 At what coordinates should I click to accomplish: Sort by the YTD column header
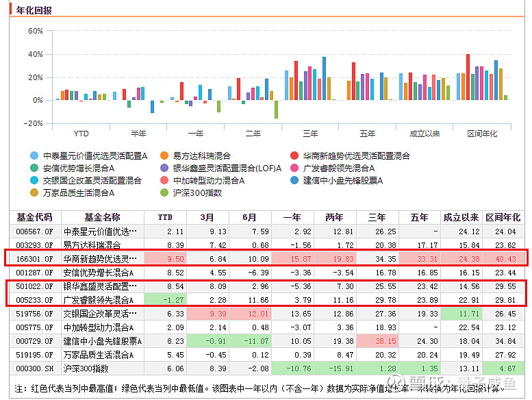click(165, 217)
